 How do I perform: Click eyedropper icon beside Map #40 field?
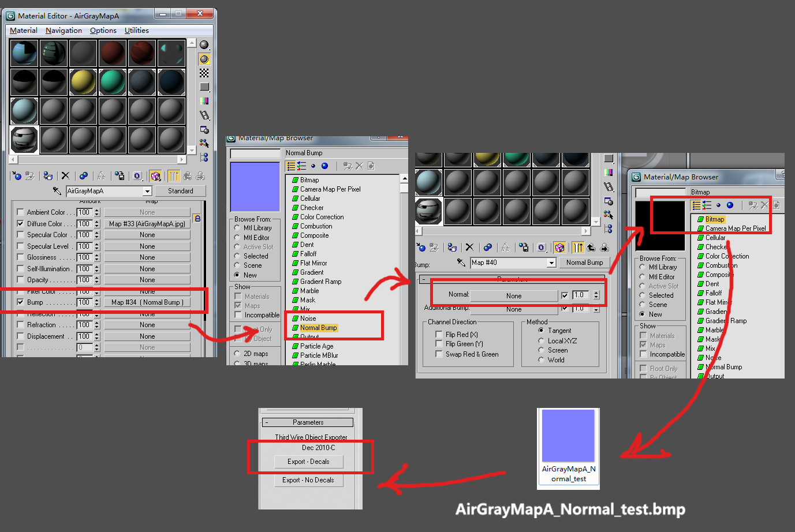point(461,263)
